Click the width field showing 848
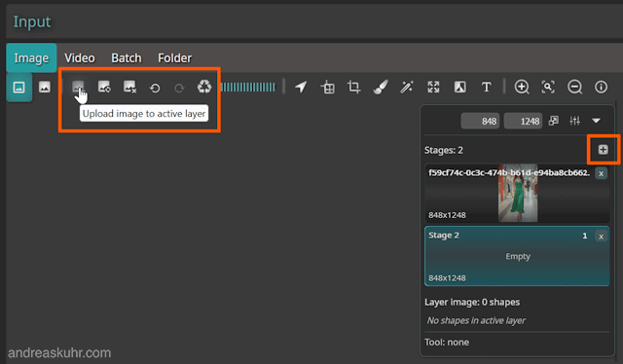This screenshot has width=623, height=364. tap(480, 121)
